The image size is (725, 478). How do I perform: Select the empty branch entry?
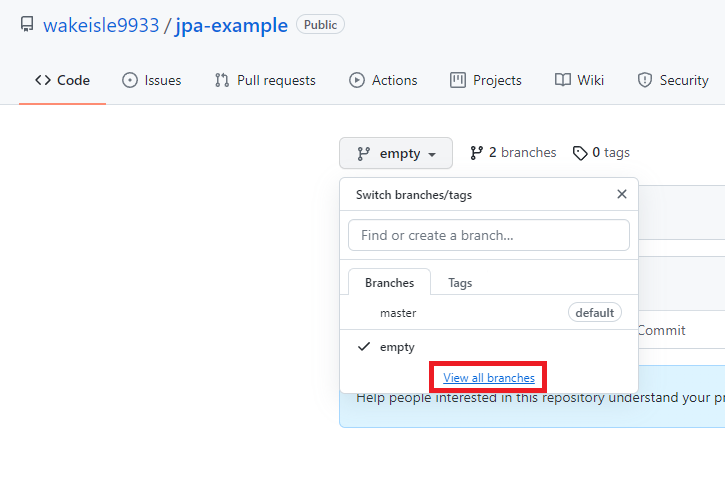(x=489, y=347)
